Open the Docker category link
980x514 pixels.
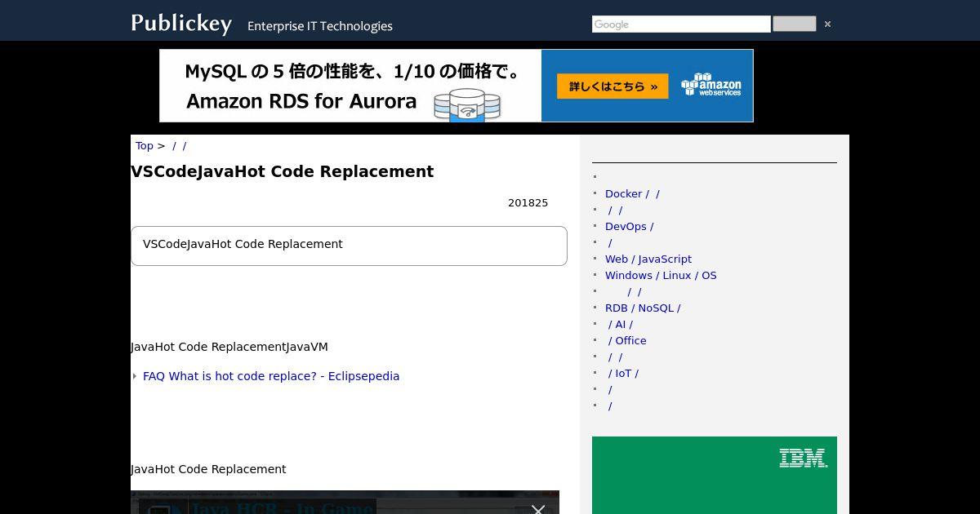pos(632,193)
